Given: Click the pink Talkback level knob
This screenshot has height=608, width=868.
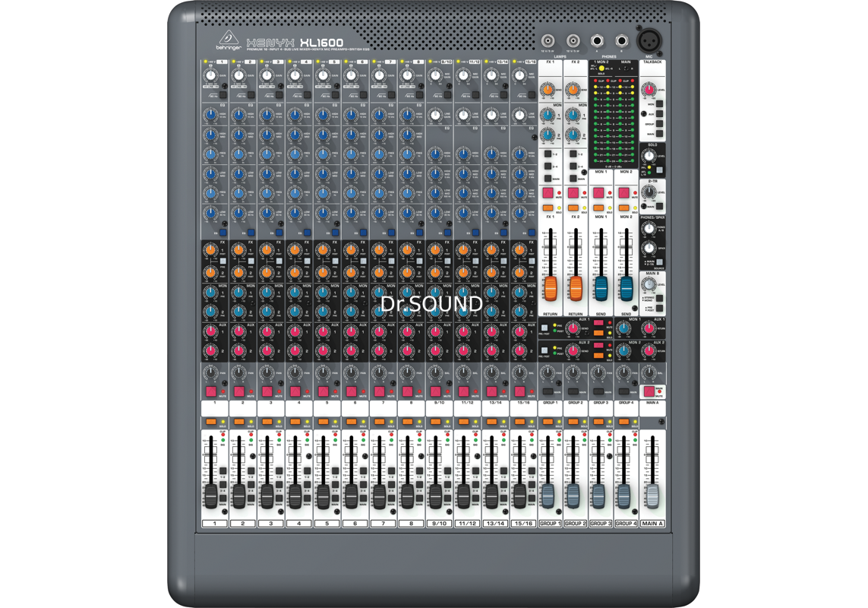Looking at the screenshot, I should [x=649, y=89].
